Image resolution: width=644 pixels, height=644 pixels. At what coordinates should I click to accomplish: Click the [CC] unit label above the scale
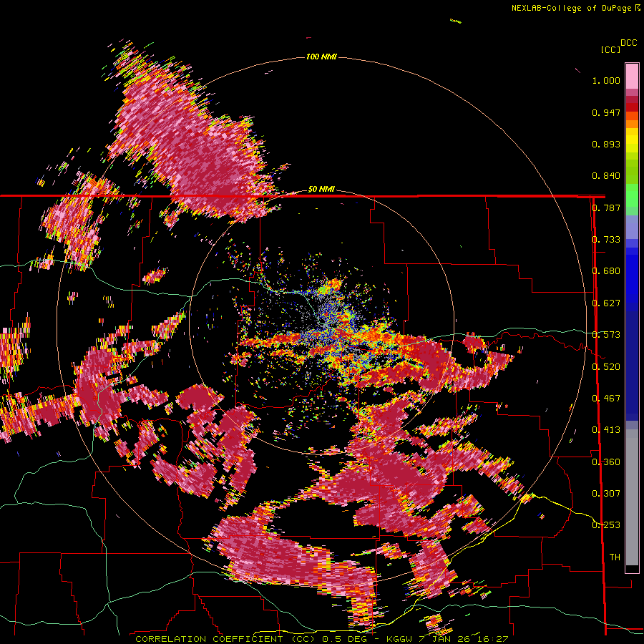pos(611,49)
